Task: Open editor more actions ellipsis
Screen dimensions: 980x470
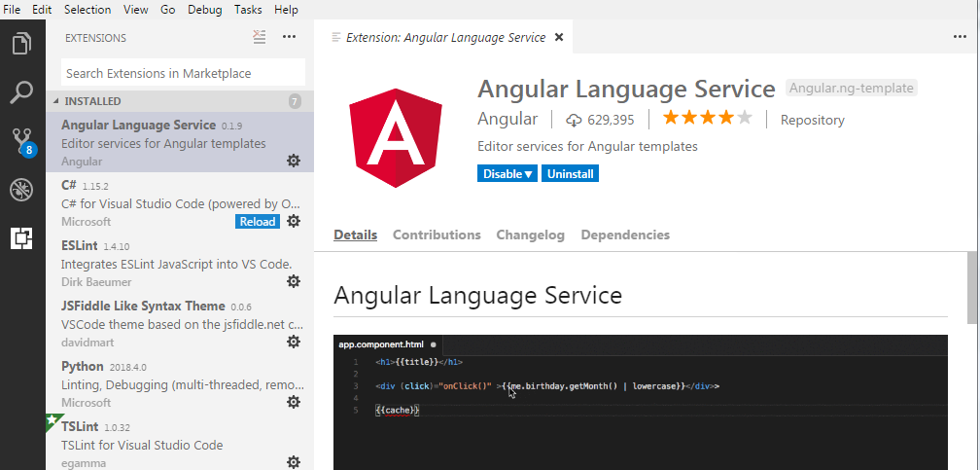Action: (x=960, y=37)
